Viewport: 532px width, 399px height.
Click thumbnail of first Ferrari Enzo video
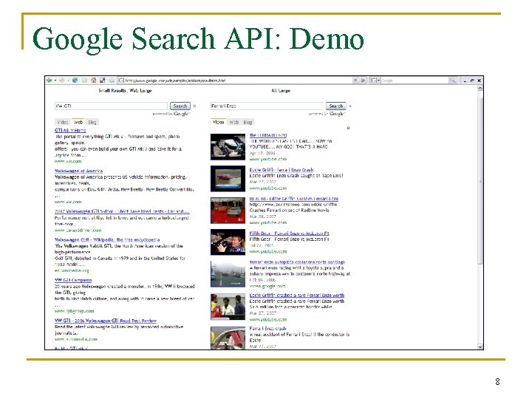pos(228,147)
